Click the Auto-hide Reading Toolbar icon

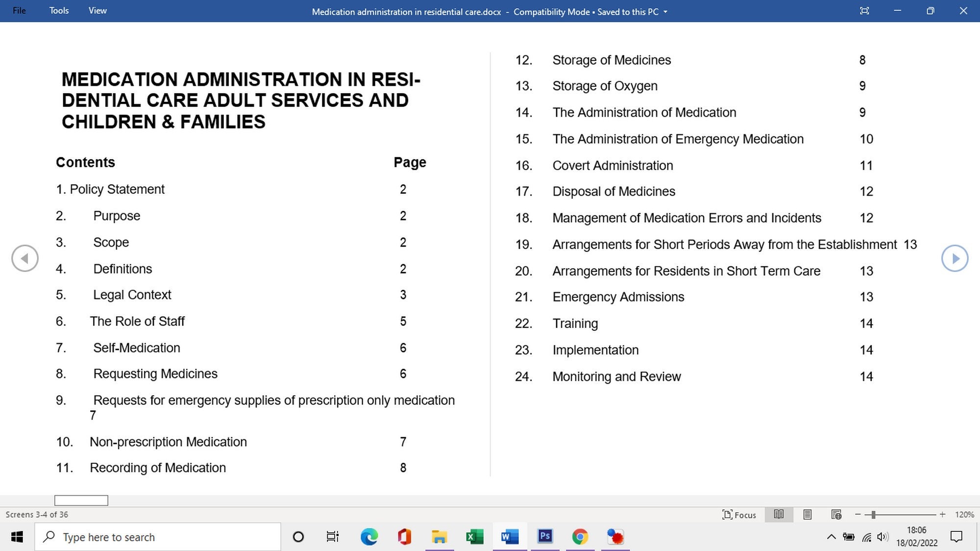pos(864,10)
